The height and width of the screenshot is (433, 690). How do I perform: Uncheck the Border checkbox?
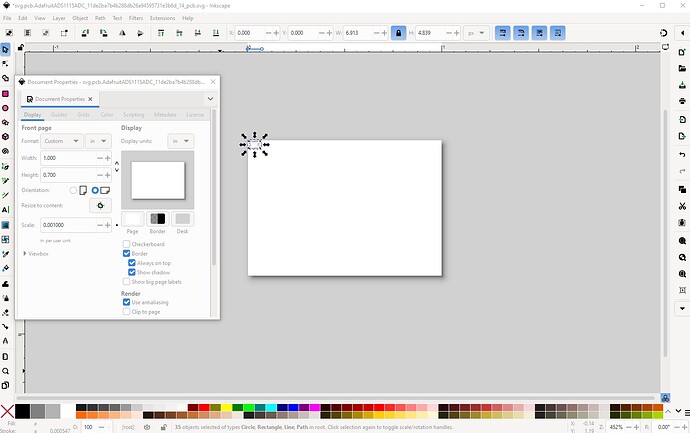point(126,253)
